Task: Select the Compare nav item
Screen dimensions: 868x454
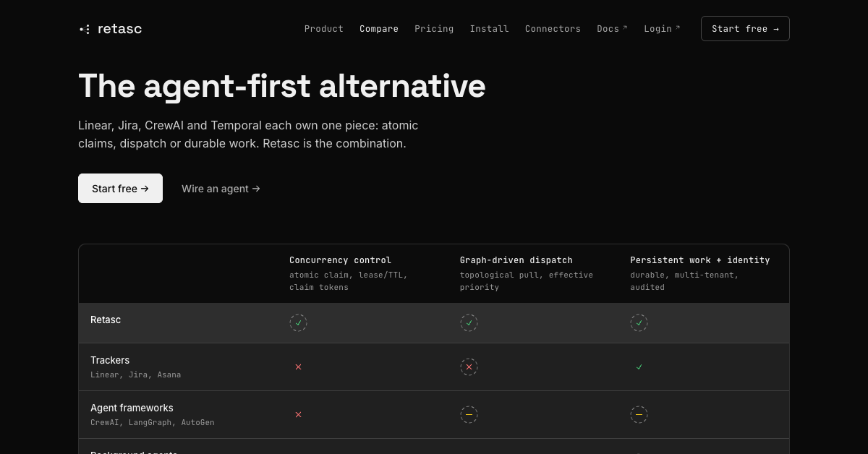Action: tap(379, 29)
